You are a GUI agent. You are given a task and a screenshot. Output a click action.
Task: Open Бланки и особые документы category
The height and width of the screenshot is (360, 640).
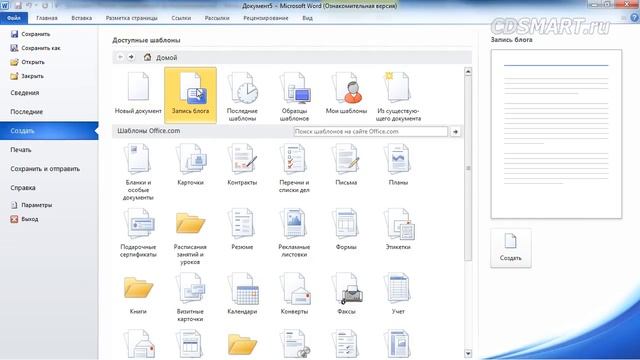[x=138, y=171]
